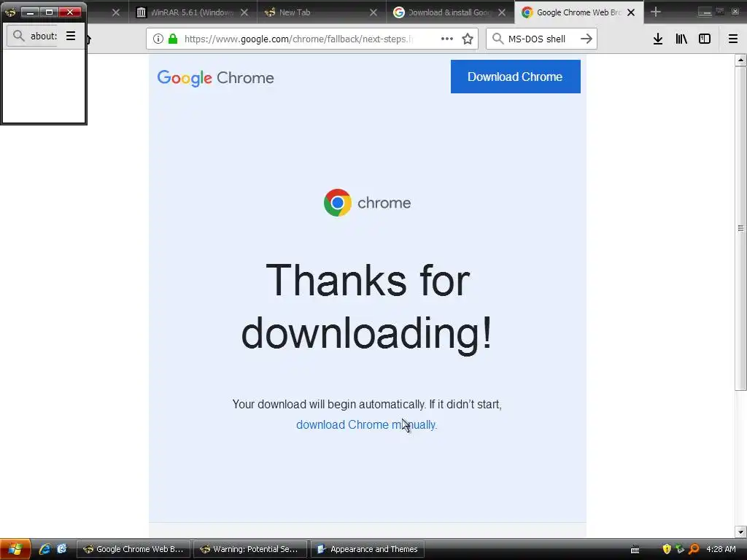Click second quick launch browser icon
The height and width of the screenshot is (560, 747).
tap(62, 549)
